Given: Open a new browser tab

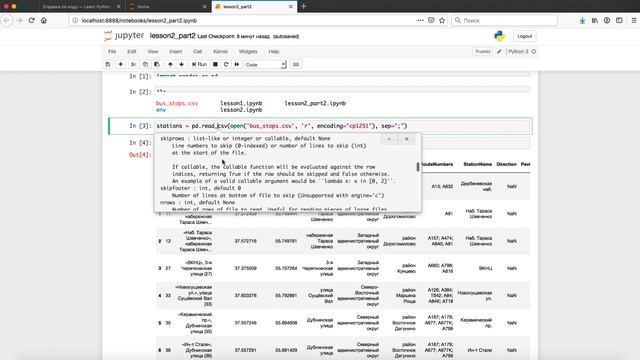Looking at the screenshot, I should (x=303, y=7).
